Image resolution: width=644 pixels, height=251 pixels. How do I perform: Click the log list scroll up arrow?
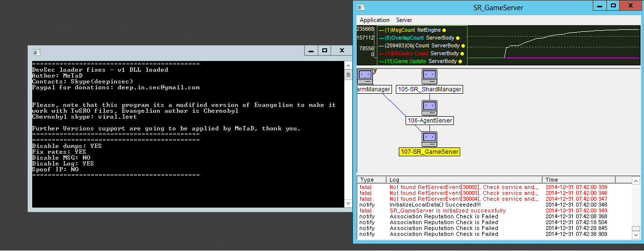[x=636, y=180]
